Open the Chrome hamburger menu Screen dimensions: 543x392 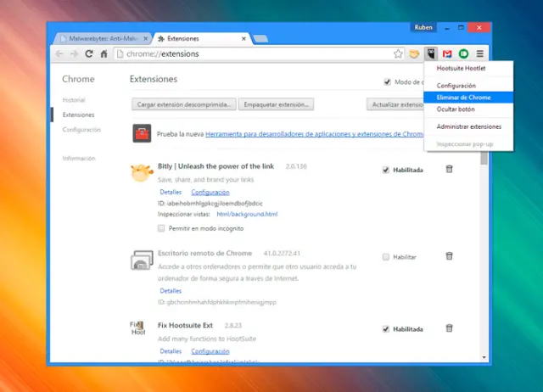pyautogui.click(x=479, y=53)
